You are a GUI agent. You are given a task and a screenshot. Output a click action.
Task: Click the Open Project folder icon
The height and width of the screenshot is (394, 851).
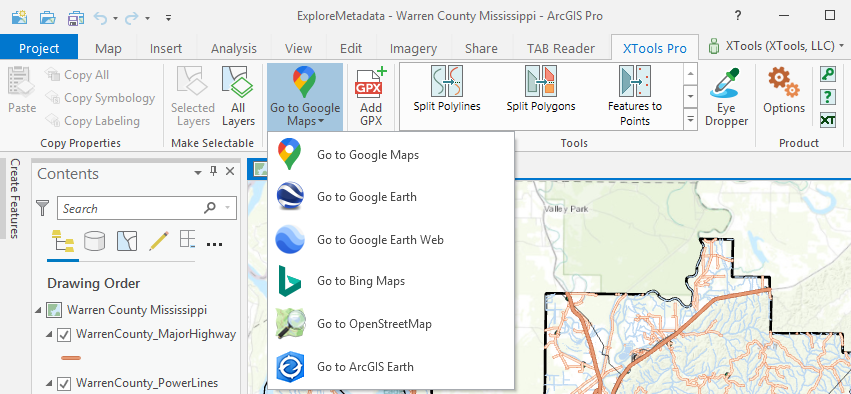48,17
